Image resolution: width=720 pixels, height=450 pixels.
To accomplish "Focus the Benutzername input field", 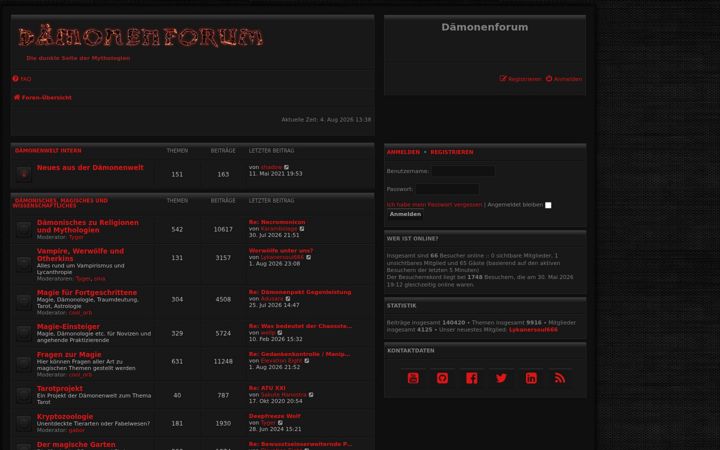I will tap(463, 171).
